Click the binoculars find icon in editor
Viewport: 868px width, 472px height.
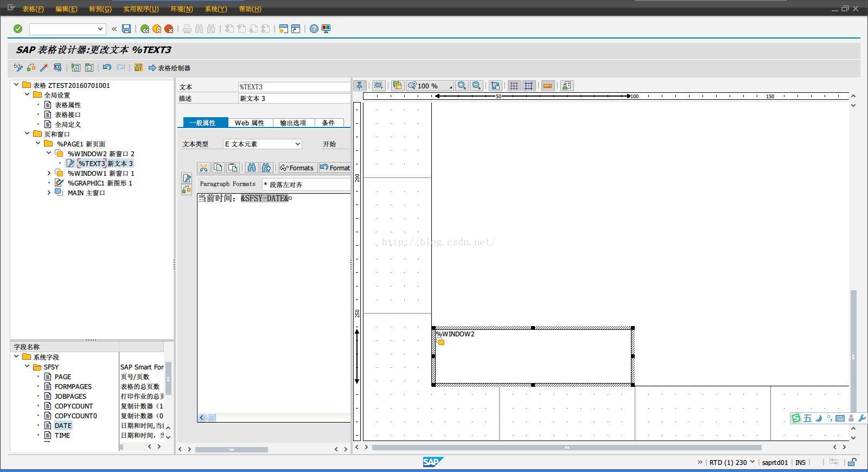pyautogui.click(x=252, y=168)
